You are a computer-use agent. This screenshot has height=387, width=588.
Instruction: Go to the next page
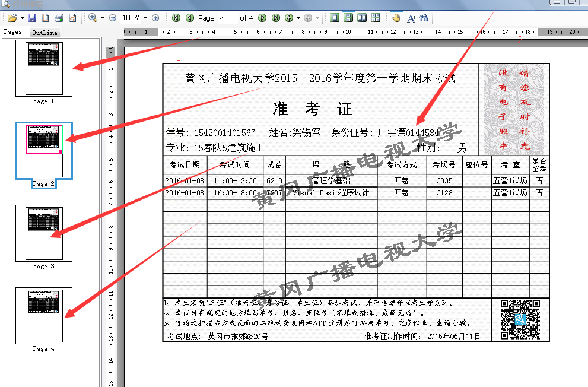point(262,18)
